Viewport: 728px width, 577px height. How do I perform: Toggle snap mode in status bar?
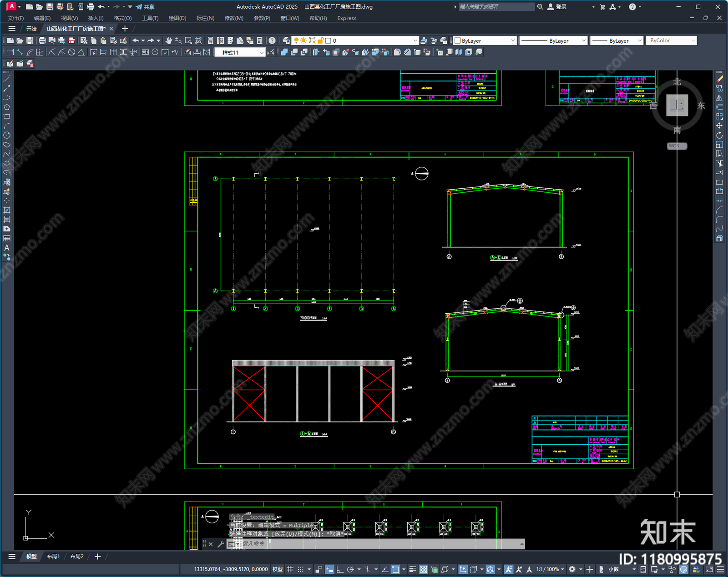click(301, 569)
